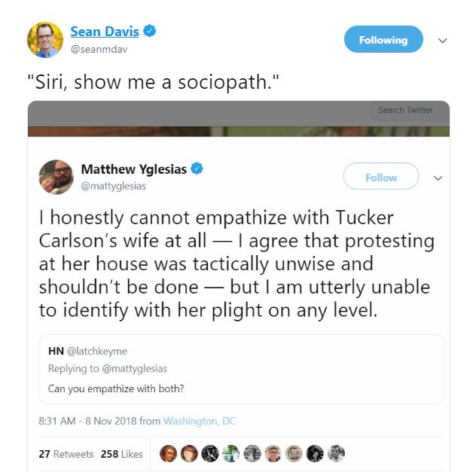The width and height of the screenshot is (476, 472).
Task: Click Matthew Yglesias's verified badge
Action: point(197,169)
